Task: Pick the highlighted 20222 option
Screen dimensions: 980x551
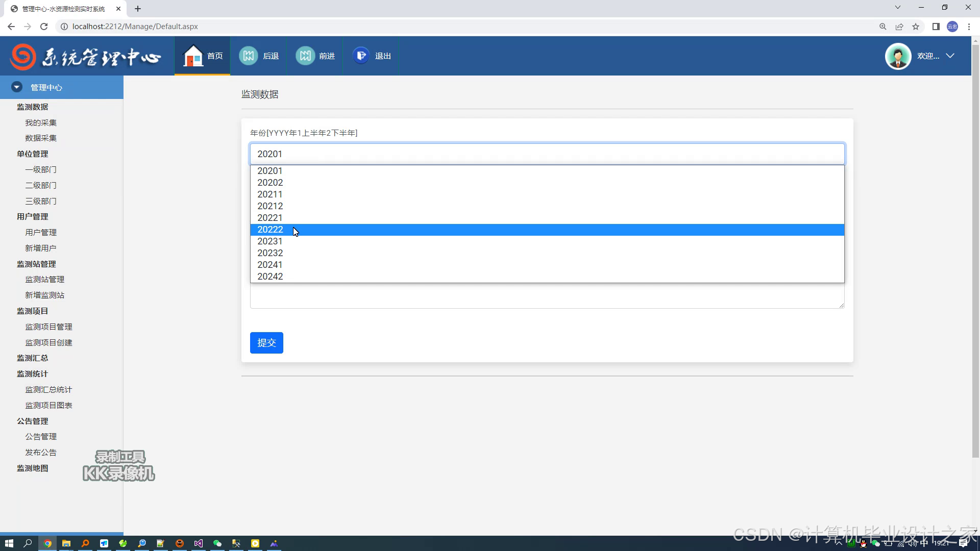Action: pos(547,230)
